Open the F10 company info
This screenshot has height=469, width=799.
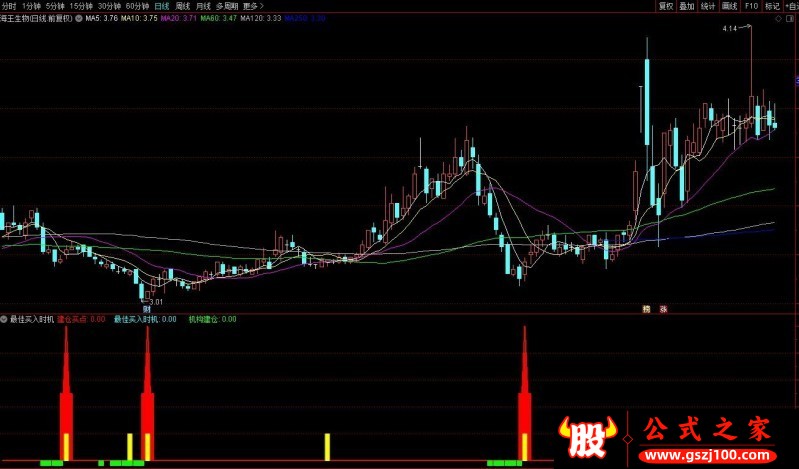click(x=751, y=6)
